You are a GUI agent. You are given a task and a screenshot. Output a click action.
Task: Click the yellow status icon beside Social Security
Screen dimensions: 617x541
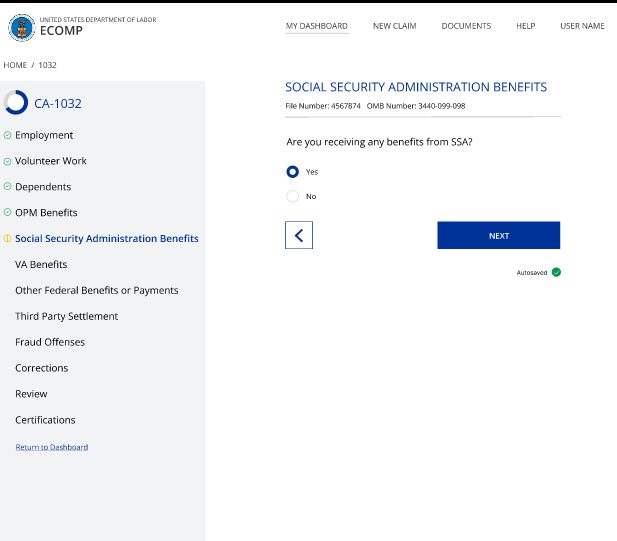tap(8, 239)
